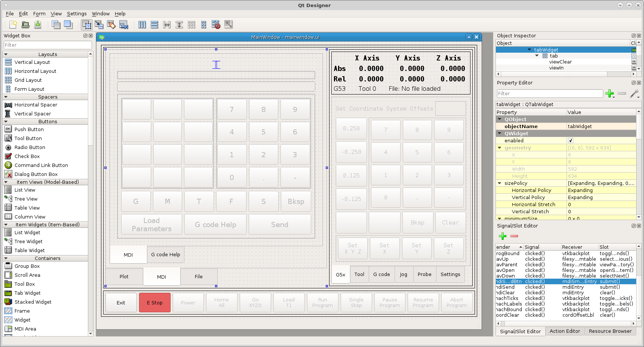
Task: Switch to the Resource Browser tab
Action: point(610,331)
